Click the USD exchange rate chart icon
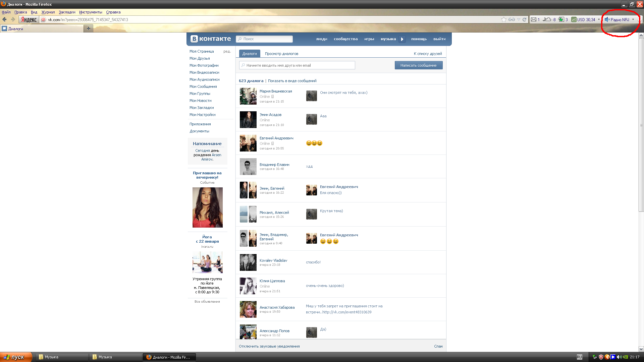This screenshot has height=362, width=644. point(574,20)
